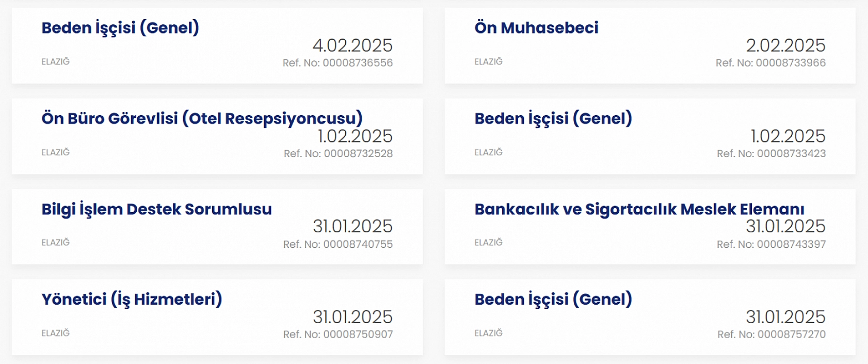Image resolution: width=868 pixels, height=364 pixels.
Task: Open Beden İşçisi (Genel) title dated 31.01.2025
Action: click(x=553, y=299)
